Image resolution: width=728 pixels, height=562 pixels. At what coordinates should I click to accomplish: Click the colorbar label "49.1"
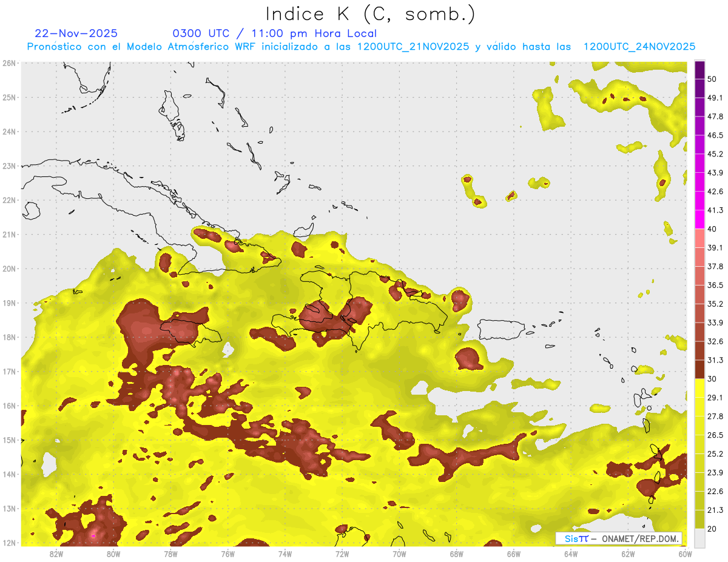(x=715, y=98)
